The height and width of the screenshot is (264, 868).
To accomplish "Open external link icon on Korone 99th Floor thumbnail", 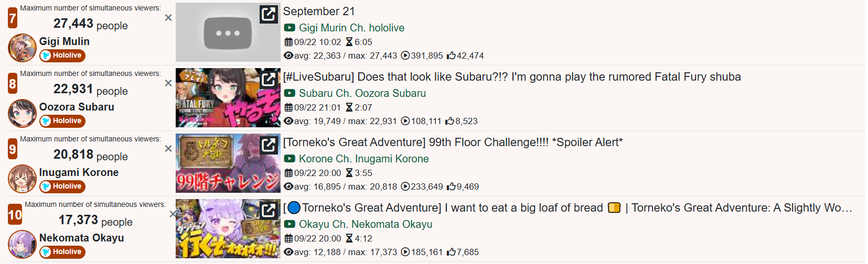I will (x=269, y=145).
